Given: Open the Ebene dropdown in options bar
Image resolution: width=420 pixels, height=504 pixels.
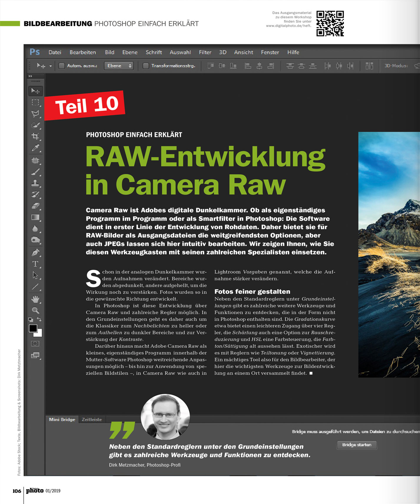Looking at the screenshot, I should click(x=119, y=66).
